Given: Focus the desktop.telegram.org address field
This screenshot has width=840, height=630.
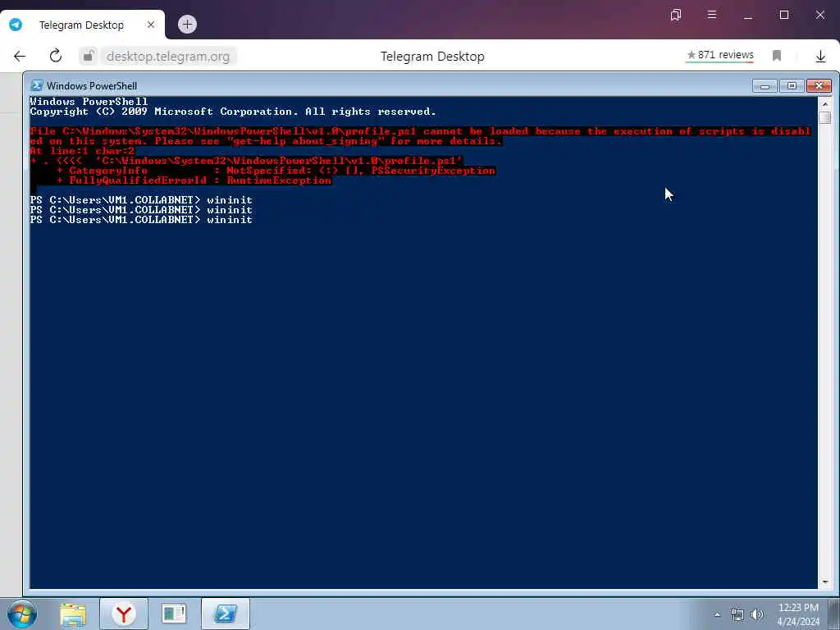Looking at the screenshot, I should 167,57.
